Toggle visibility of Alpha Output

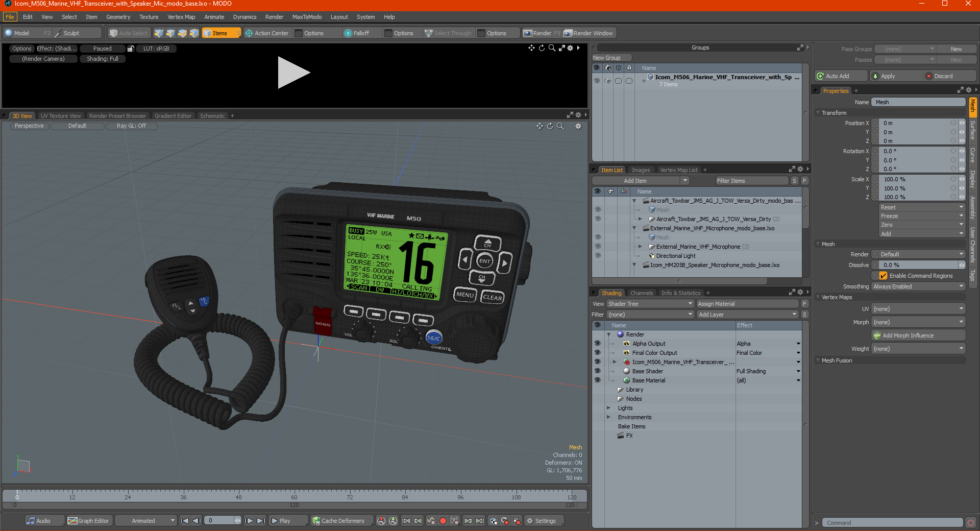597,344
